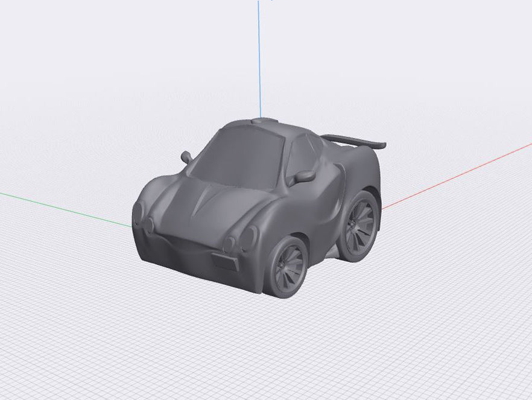
Task: Click the car's front wheel
Action: [x=287, y=267]
